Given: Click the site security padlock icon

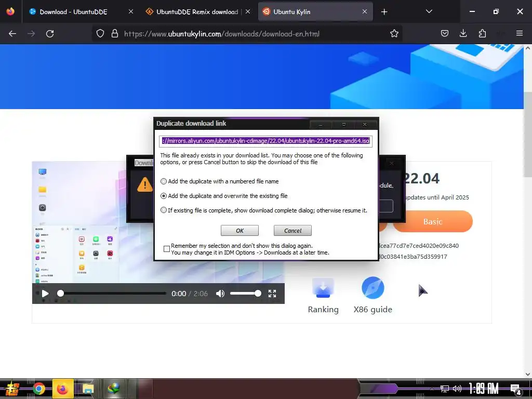Looking at the screenshot, I should pos(115,34).
